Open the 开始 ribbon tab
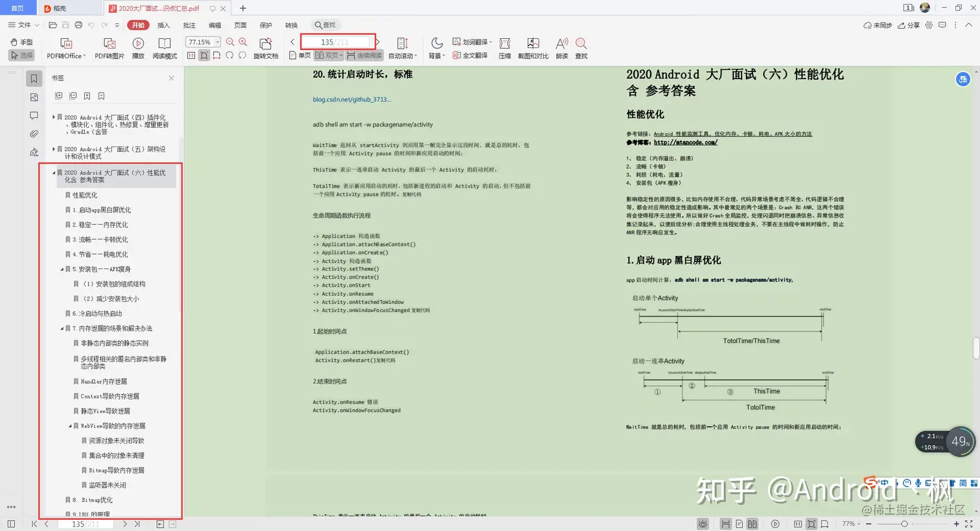 coord(138,25)
